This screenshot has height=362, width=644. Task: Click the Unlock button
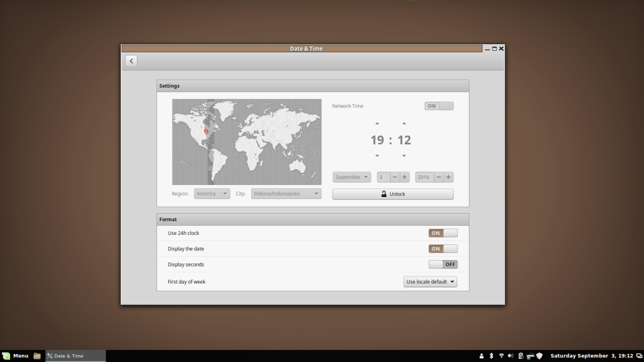[x=393, y=194]
